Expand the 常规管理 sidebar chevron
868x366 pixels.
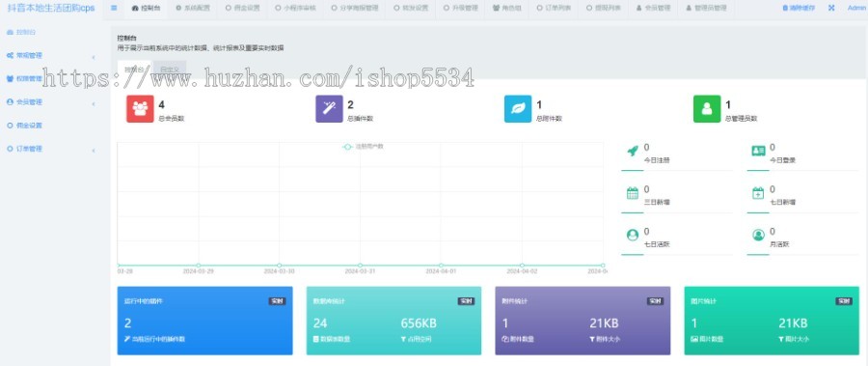tap(93, 57)
